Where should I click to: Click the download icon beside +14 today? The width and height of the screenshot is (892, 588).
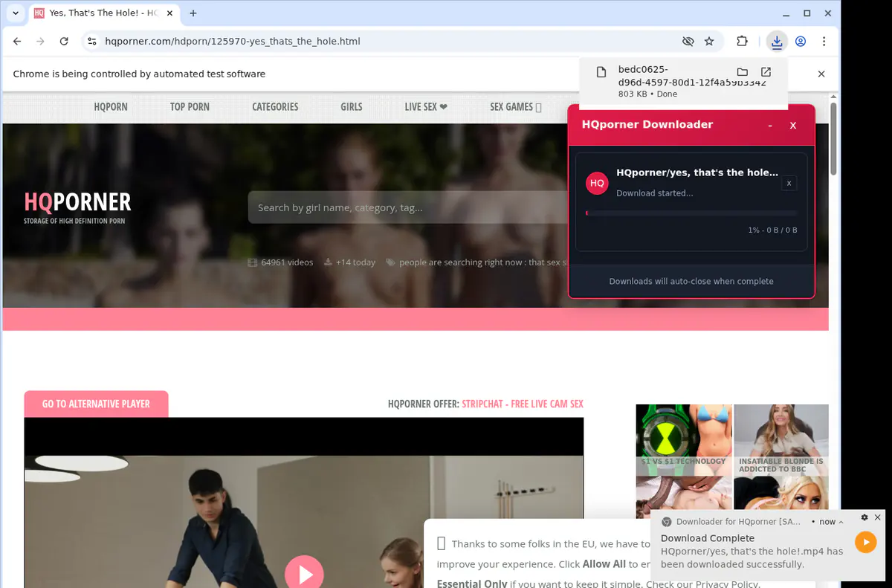tap(328, 262)
